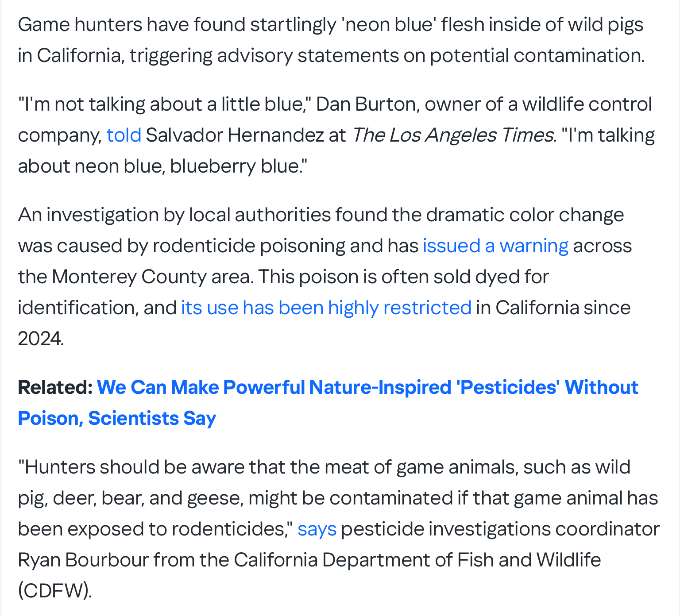Click the words "wildlife control"
The image size is (680, 616).
point(587,104)
